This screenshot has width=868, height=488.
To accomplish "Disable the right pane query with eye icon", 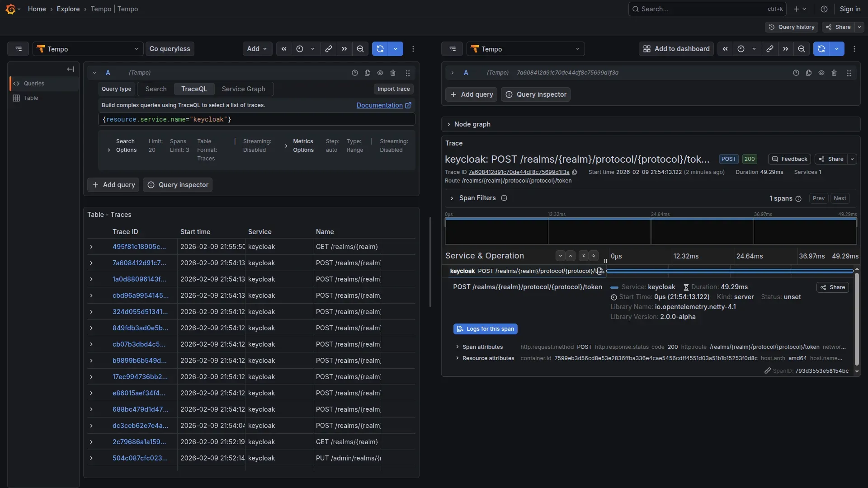I will point(822,73).
